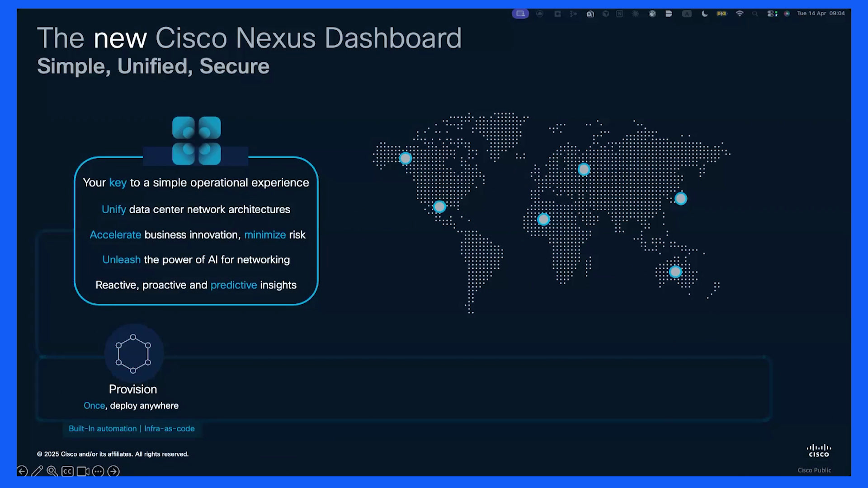Screen dimensions: 868x488
Task: Toggle CC subtitles in slideshow
Action: tap(67, 471)
